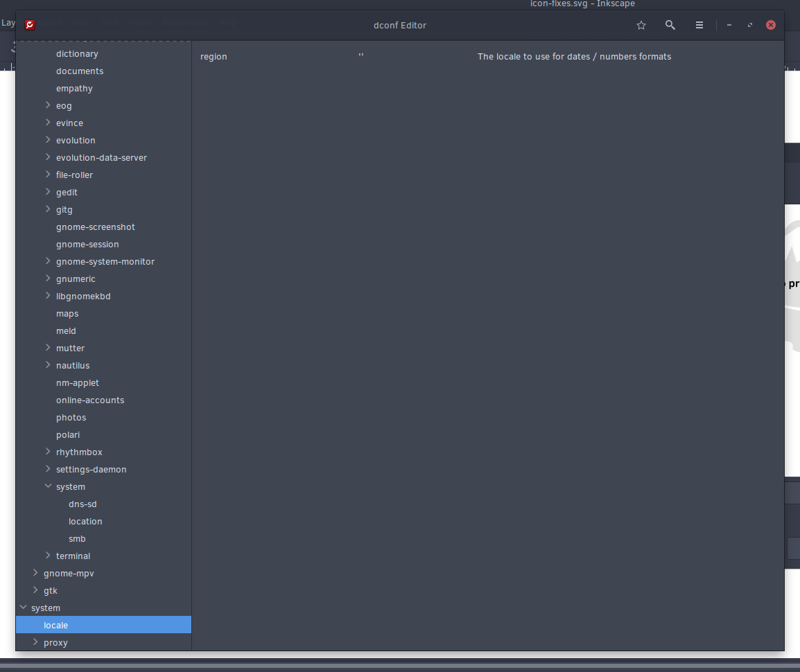Image resolution: width=800 pixels, height=672 pixels.
Task: Collapse the top-level system folder
Action: coord(23,608)
